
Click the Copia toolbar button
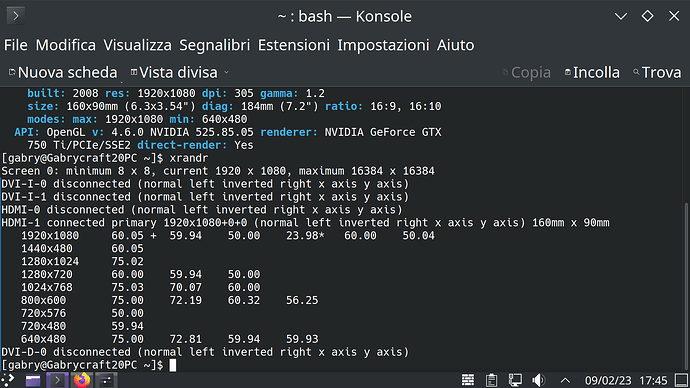[526, 73]
